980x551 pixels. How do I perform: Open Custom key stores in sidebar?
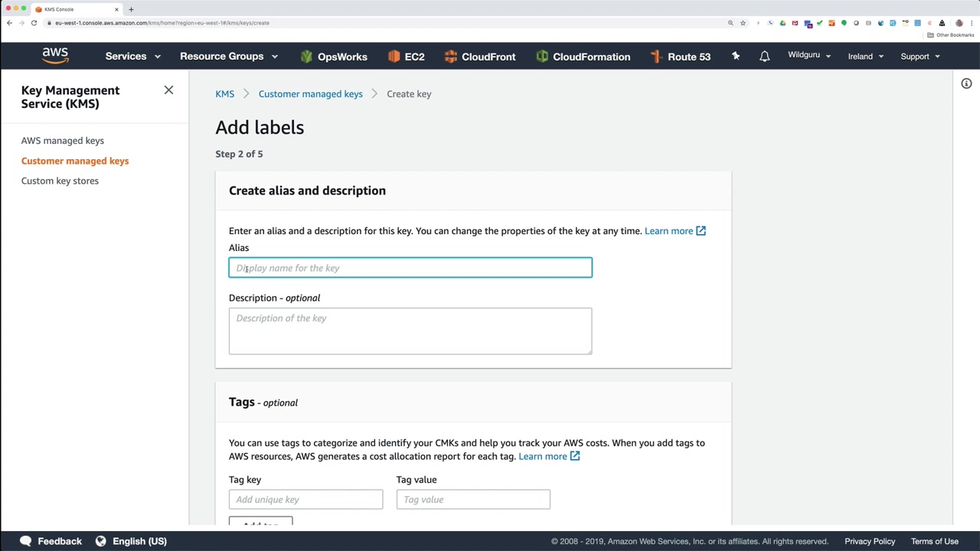60,181
